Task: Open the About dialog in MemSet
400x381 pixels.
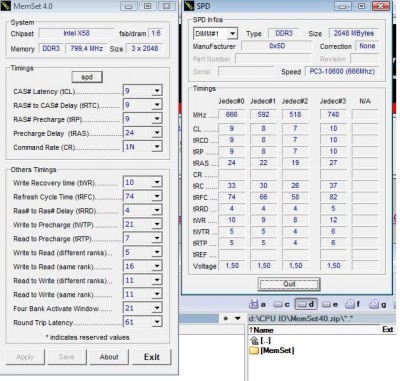Action: (x=109, y=357)
